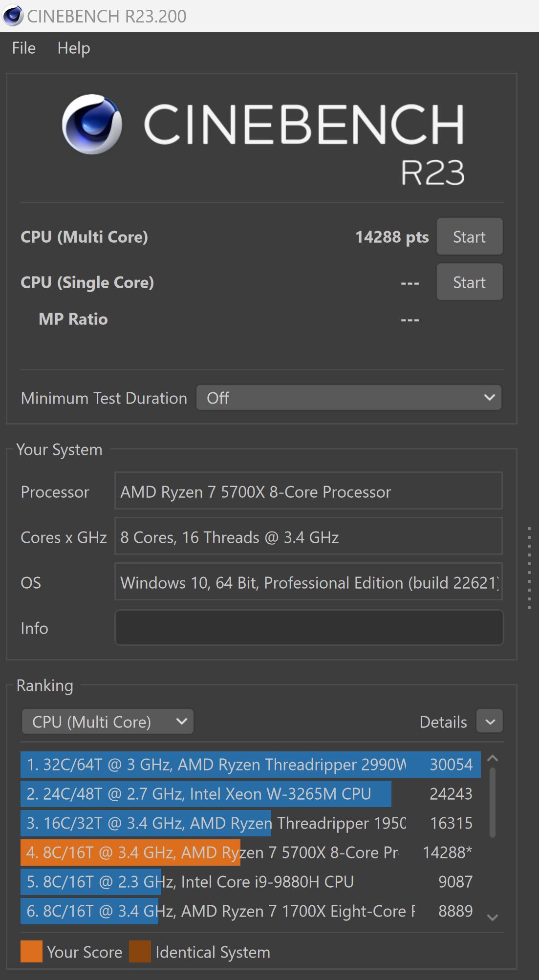
Task: Click the orange Your Score color swatch
Action: (x=31, y=952)
